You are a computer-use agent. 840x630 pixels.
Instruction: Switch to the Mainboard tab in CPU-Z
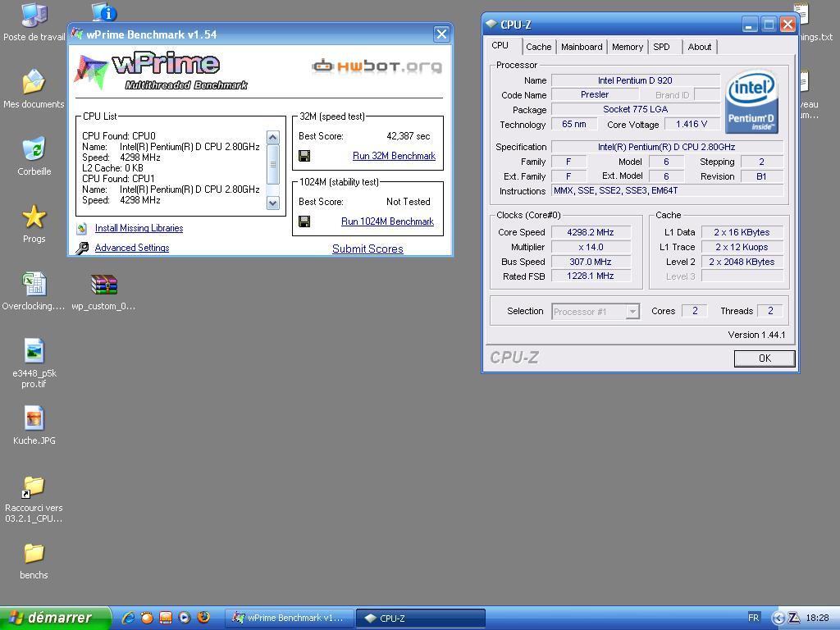[x=582, y=47]
